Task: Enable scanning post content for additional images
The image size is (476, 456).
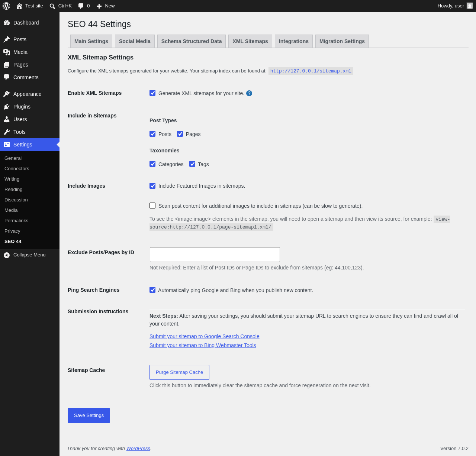Action: tap(152, 206)
